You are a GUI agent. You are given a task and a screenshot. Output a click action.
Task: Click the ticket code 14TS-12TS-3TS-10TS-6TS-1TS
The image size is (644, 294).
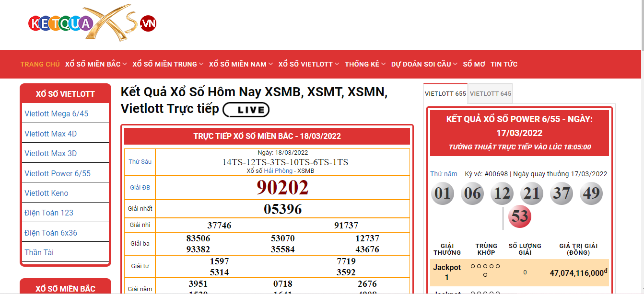click(285, 162)
